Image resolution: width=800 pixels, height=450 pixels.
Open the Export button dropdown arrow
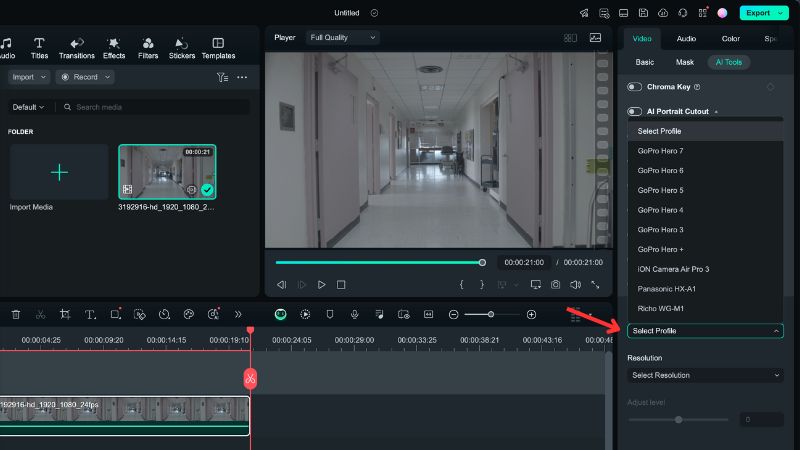pos(781,13)
